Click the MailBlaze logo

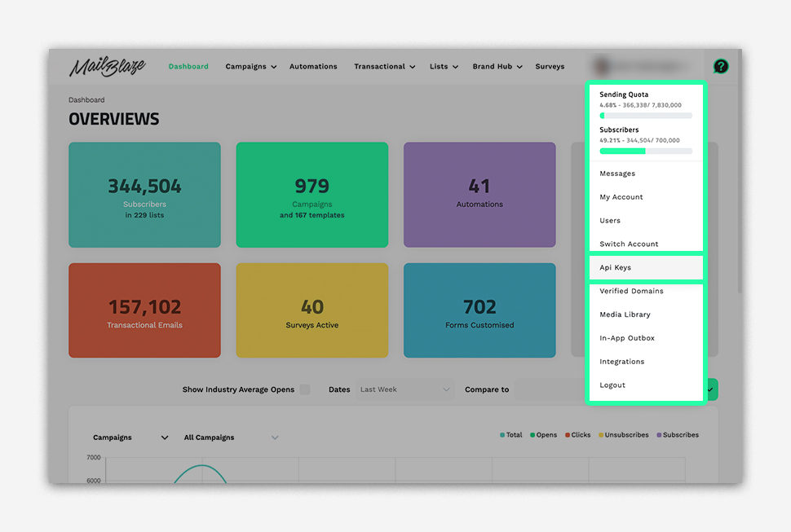point(107,67)
